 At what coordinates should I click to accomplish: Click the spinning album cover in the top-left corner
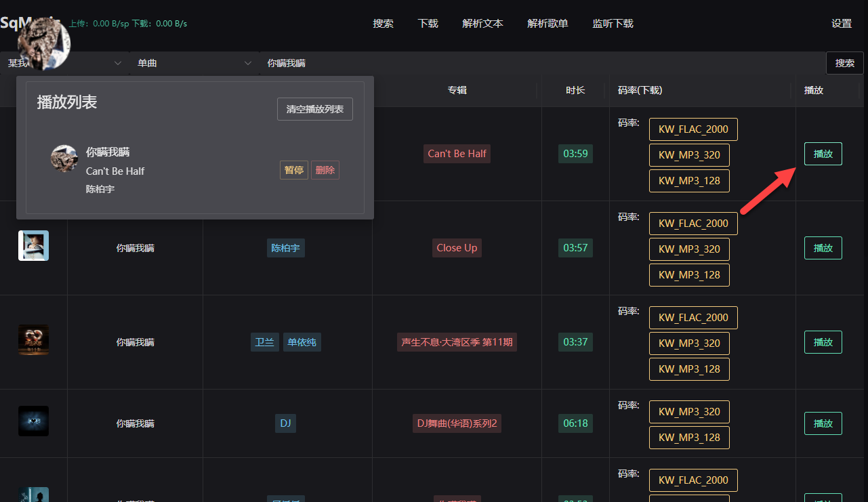point(44,42)
